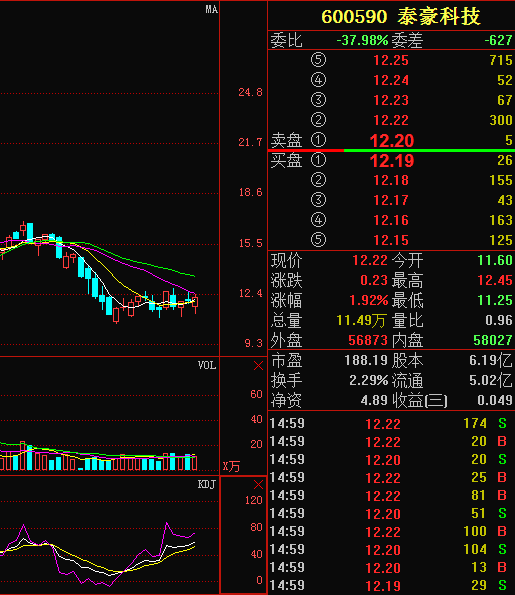Select sell level 3 price 12.23
Image resolution: width=515 pixels, height=595 pixels.
(x=391, y=100)
